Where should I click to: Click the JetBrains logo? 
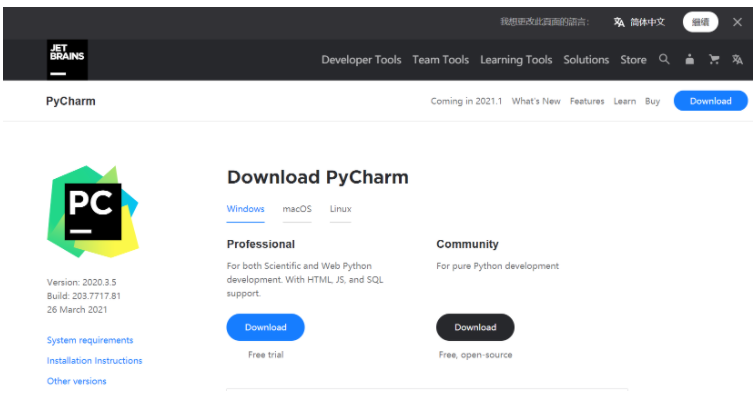tap(67, 60)
